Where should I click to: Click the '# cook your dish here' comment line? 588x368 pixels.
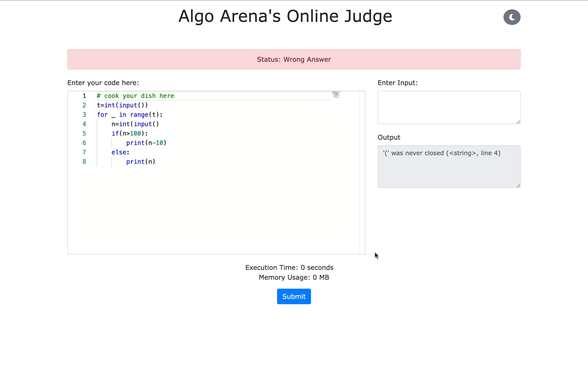135,96
